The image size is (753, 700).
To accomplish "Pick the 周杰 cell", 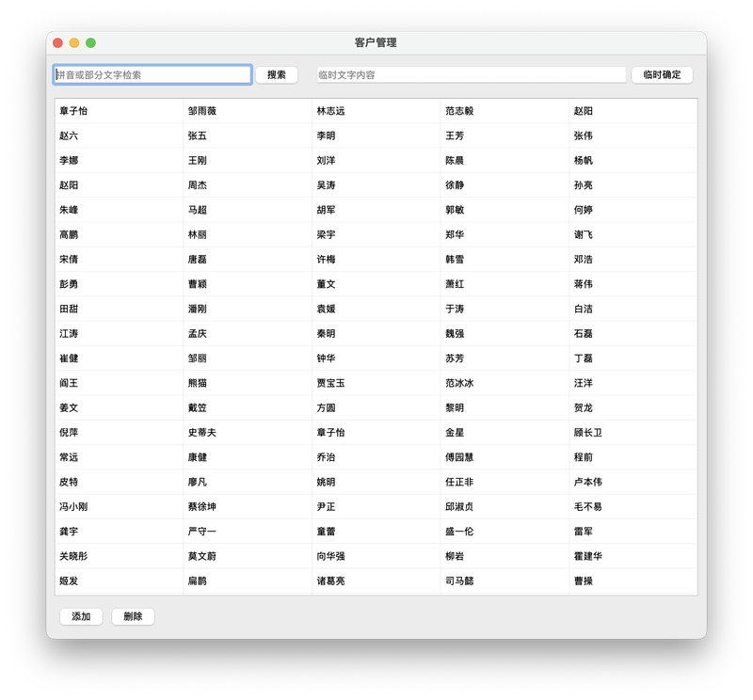I will coord(248,185).
